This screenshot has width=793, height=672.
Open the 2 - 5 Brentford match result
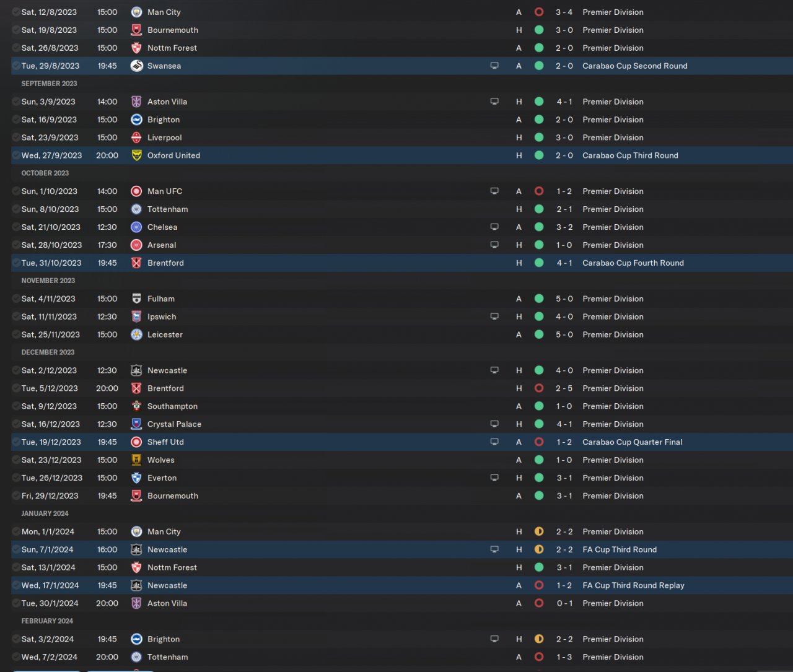click(x=564, y=388)
